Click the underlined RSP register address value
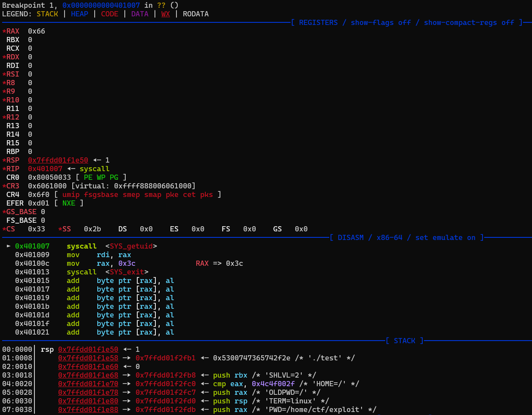 pos(58,160)
